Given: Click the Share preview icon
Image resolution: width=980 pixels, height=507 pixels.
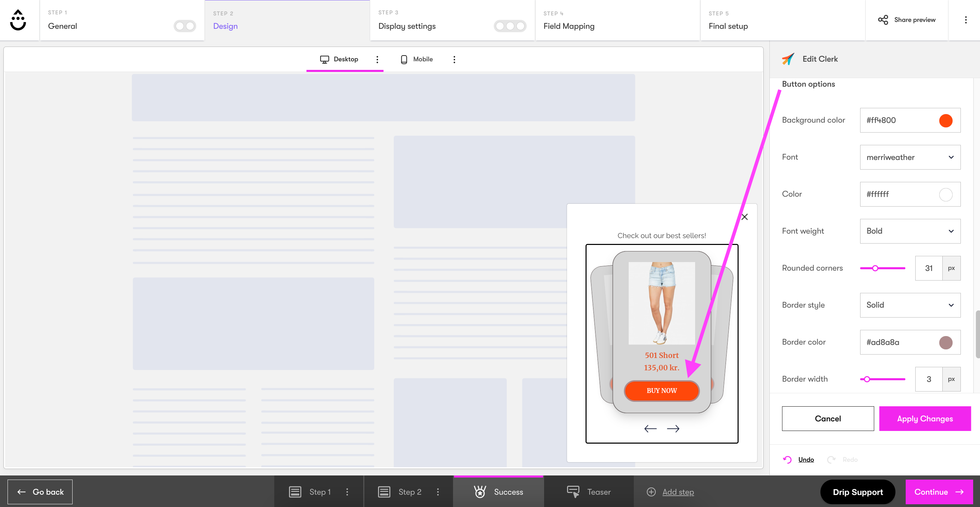Looking at the screenshot, I should point(883,20).
